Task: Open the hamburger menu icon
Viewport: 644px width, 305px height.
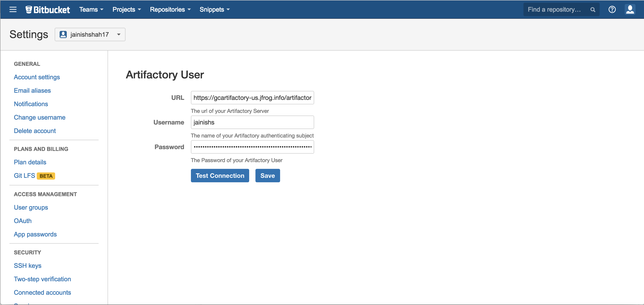Action: pos(13,9)
